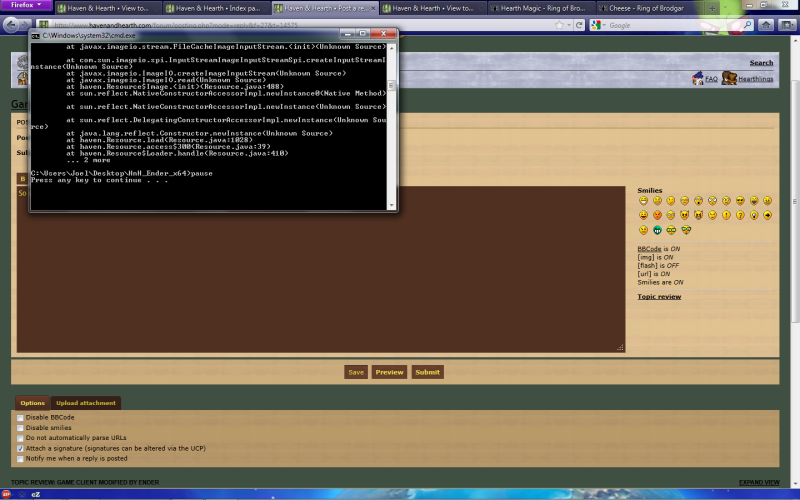Close the active Post a reply tab
This screenshot has width=800, height=500.
click(x=373, y=8)
